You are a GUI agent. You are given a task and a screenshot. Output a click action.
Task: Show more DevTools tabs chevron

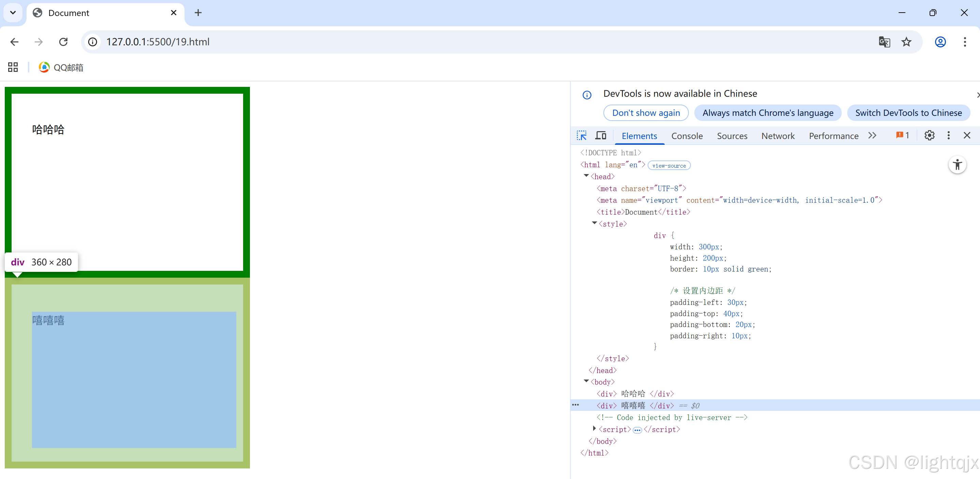[x=872, y=136]
